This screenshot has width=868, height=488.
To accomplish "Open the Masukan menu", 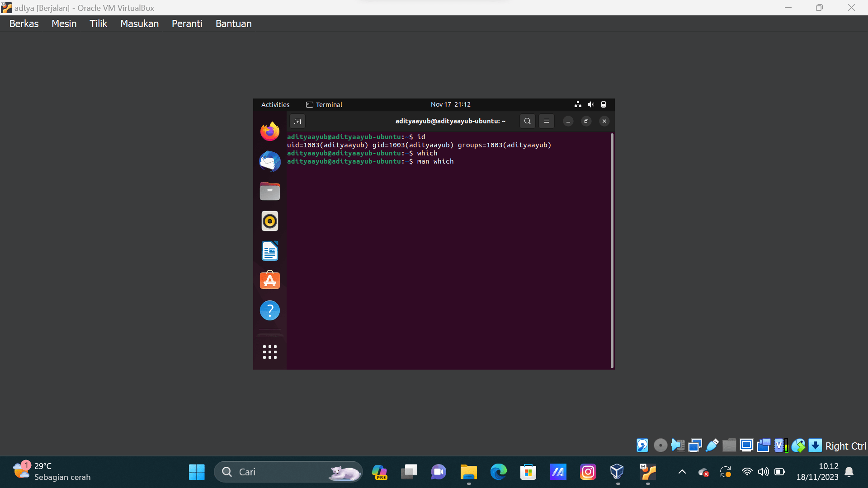I will pyautogui.click(x=139, y=23).
